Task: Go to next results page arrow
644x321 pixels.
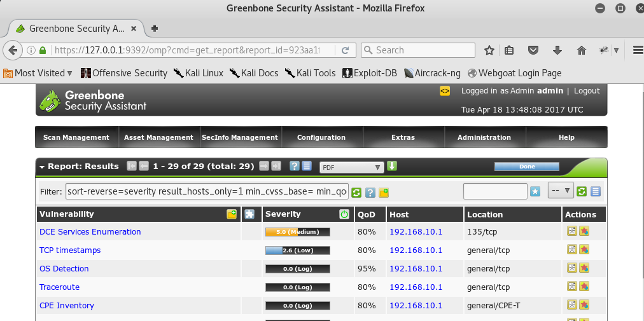Action: 264,167
